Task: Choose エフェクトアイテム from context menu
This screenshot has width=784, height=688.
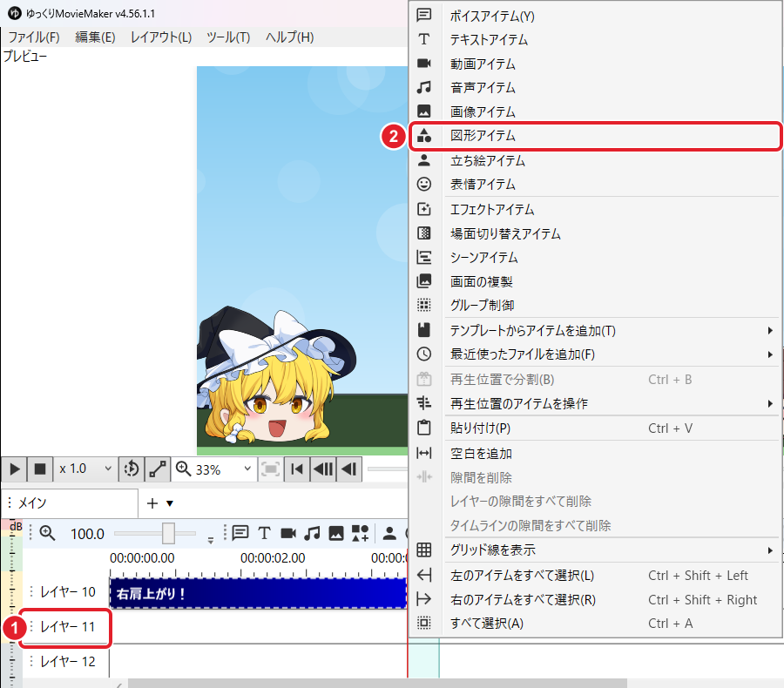Action: pyautogui.click(x=595, y=209)
